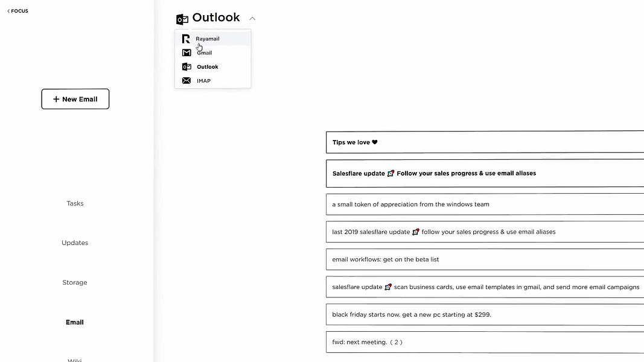
Task: Switch to Updates in the sidebar
Action: click(75, 243)
